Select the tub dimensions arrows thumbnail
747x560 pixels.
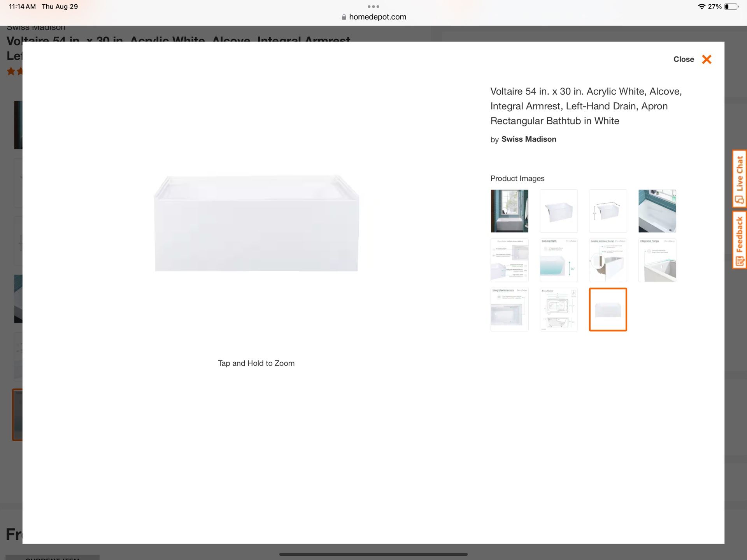(x=608, y=211)
